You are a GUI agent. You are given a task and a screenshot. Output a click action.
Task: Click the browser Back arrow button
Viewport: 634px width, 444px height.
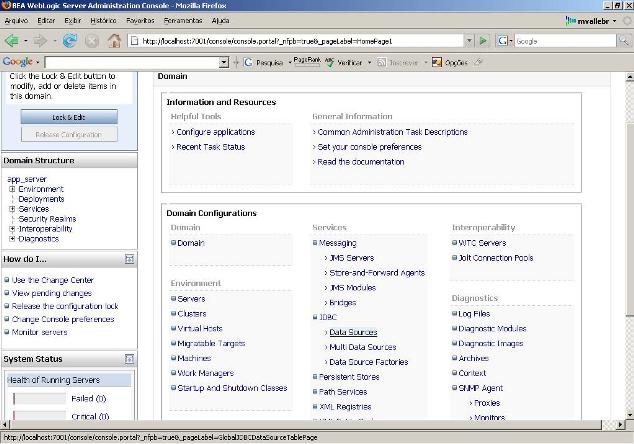click(13, 41)
